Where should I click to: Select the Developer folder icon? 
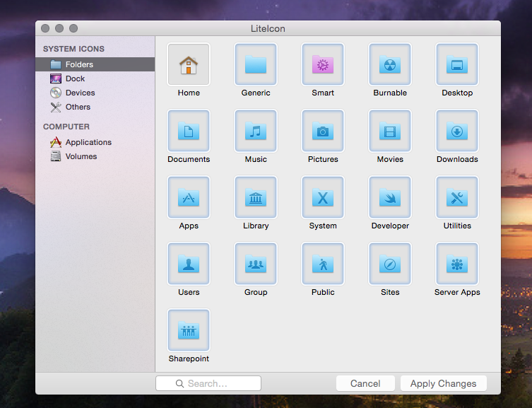(x=390, y=197)
